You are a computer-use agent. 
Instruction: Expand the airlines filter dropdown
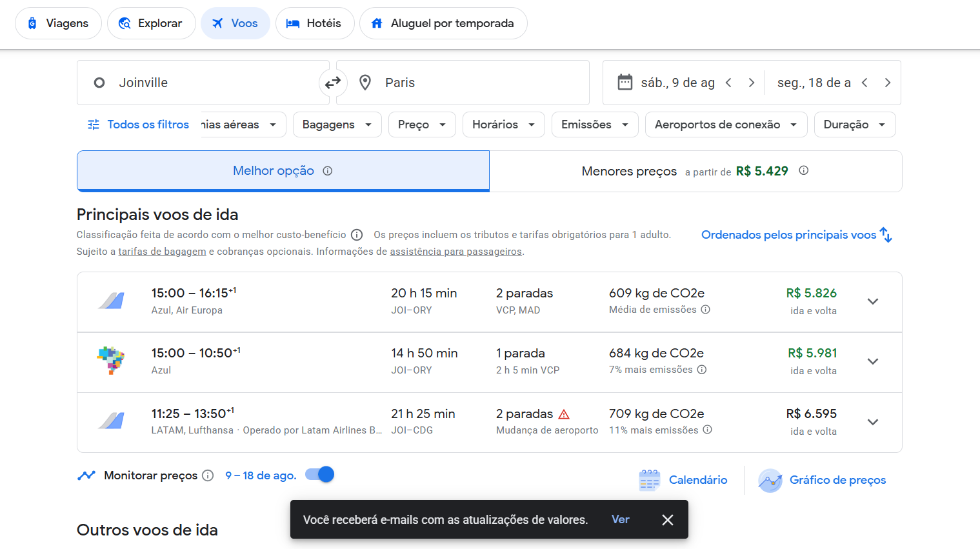tap(243, 125)
